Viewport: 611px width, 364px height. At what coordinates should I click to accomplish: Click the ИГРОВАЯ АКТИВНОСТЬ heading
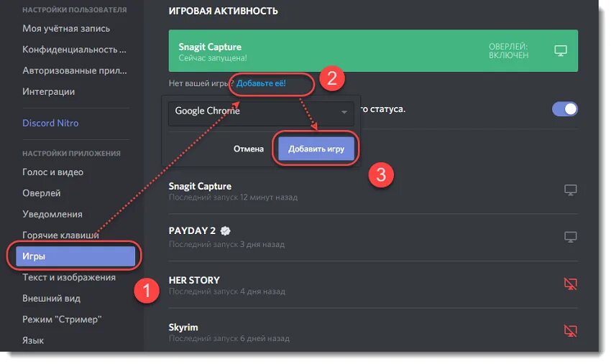click(x=224, y=11)
